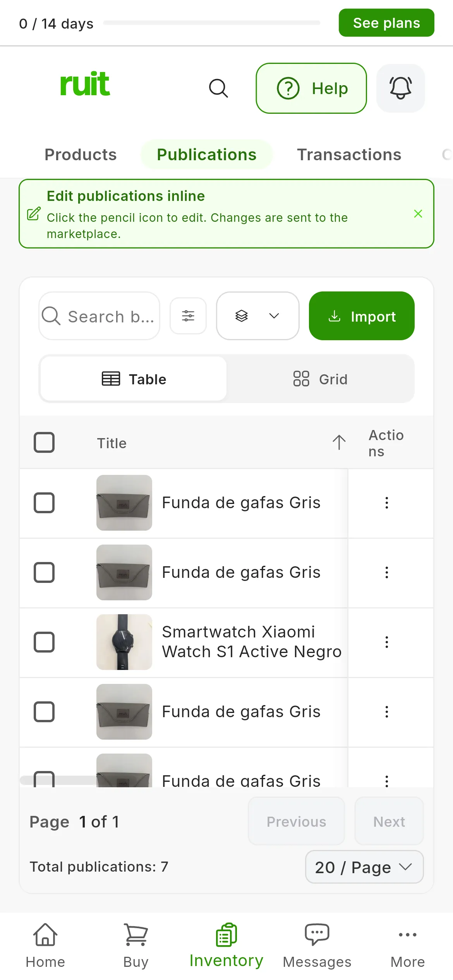453x980 pixels.
Task: Click the Previous page button
Action: pos(296,821)
